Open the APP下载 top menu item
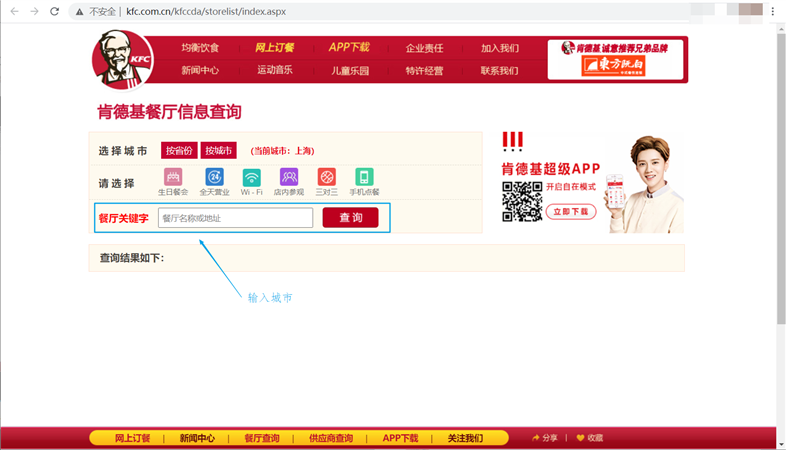786x450 pixels. coord(349,47)
